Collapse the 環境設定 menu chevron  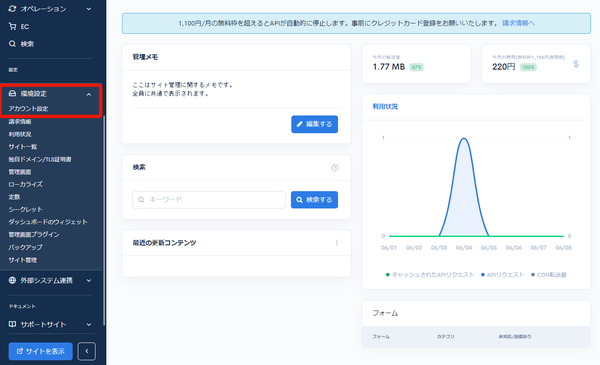(89, 94)
